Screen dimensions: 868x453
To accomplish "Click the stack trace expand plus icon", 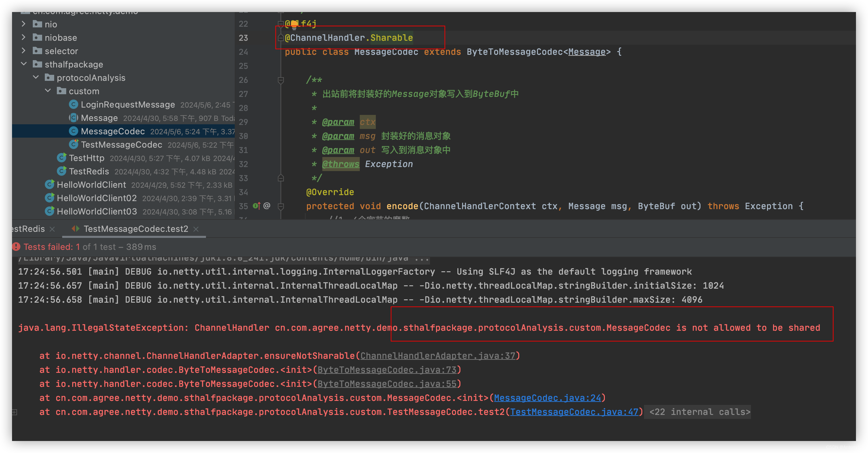I will click(x=14, y=412).
